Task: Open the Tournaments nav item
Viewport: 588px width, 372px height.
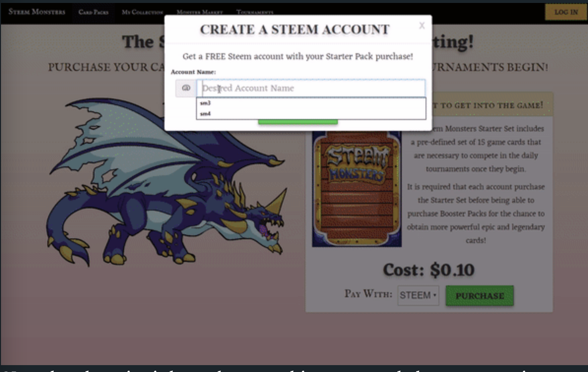Action: [x=255, y=12]
